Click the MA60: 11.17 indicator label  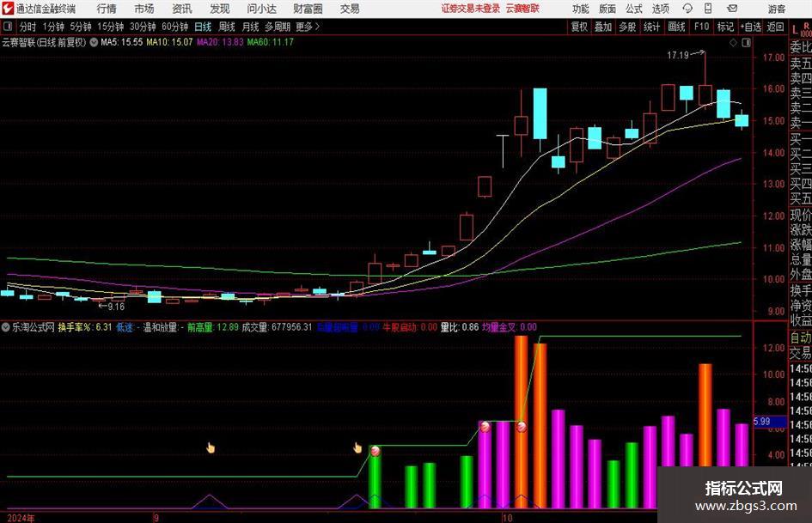point(271,42)
